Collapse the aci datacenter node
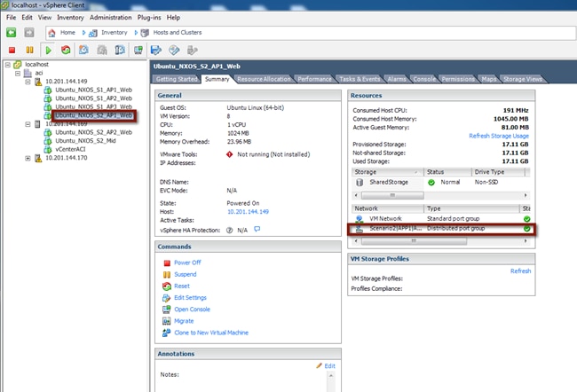The height and width of the screenshot is (392, 577). 18,74
